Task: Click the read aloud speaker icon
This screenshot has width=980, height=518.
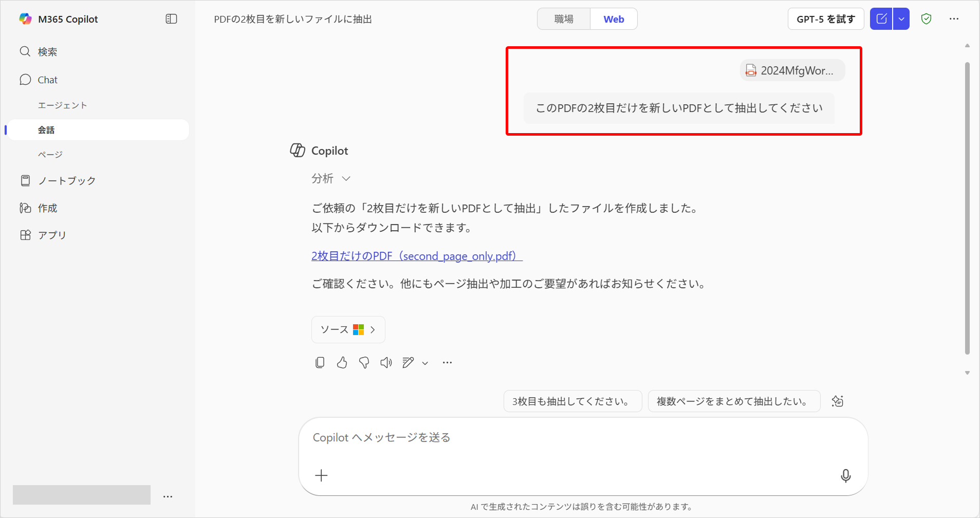Action: (x=386, y=363)
